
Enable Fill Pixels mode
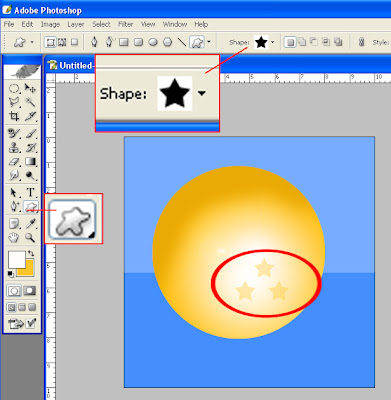pos(75,42)
